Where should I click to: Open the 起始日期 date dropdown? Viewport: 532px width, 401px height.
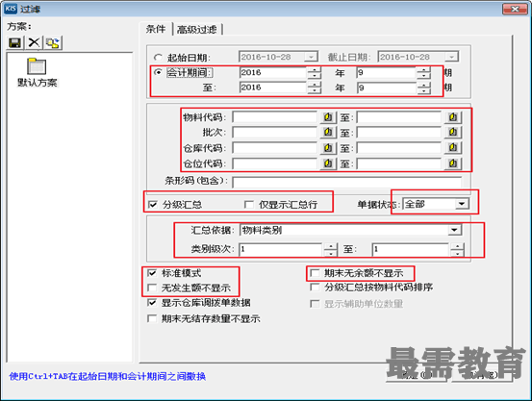click(311, 57)
